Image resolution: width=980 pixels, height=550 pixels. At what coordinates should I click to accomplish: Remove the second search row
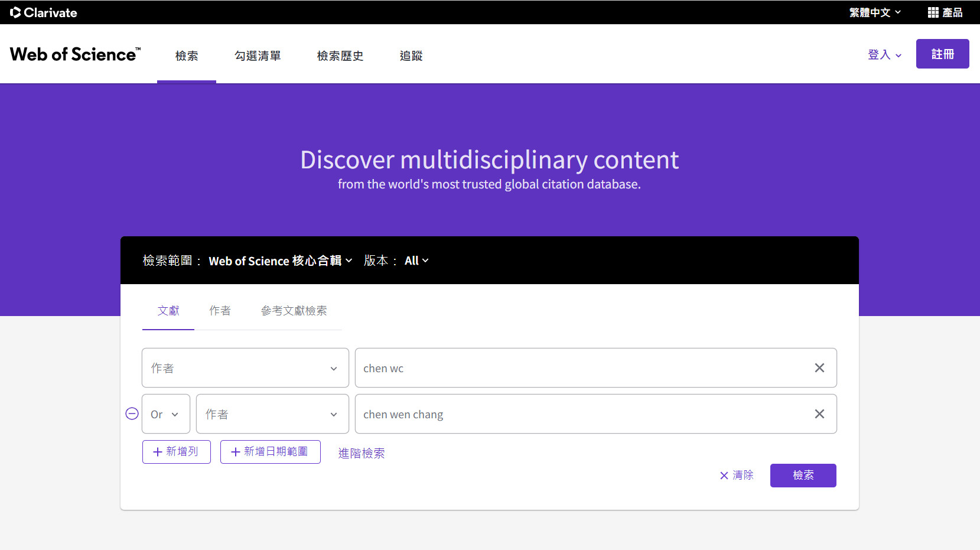click(132, 414)
